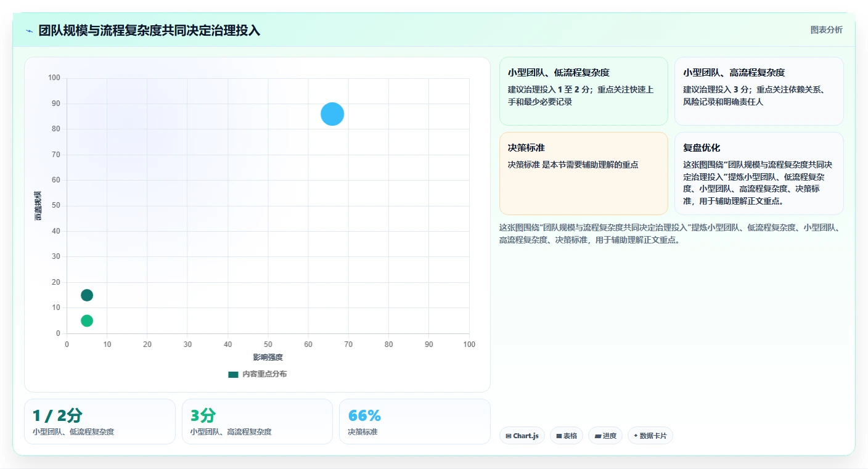Click the 数据卡片 tag chip
Image resolution: width=868 pixels, height=469 pixels.
pyautogui.click(x=650, y=436)
